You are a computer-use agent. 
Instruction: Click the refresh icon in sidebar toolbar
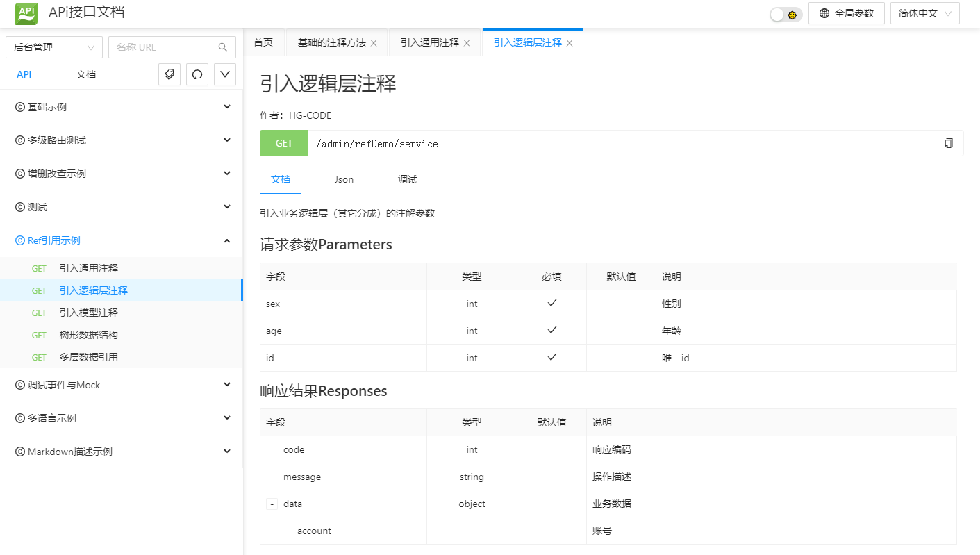coord(197,74)
